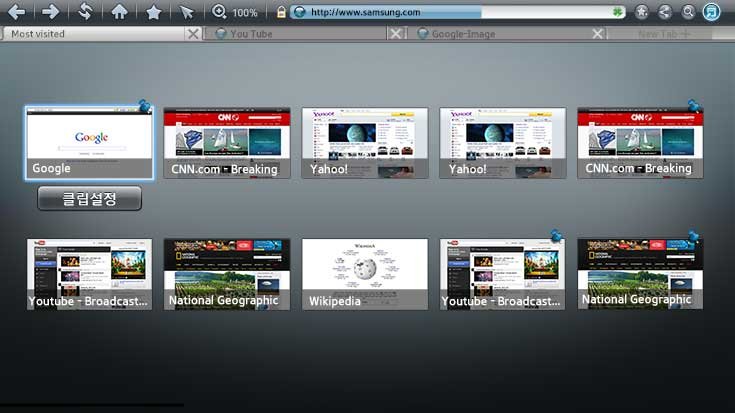Open the CNN.com thumbnail without a pin
Screen dimensions: 735x413
pyautogui.click(x=227, y=143)
